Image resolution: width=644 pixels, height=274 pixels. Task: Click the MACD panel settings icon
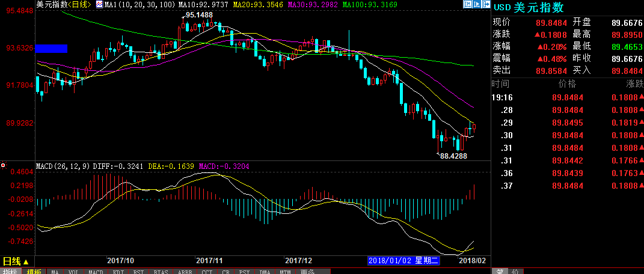click(4, 164)
